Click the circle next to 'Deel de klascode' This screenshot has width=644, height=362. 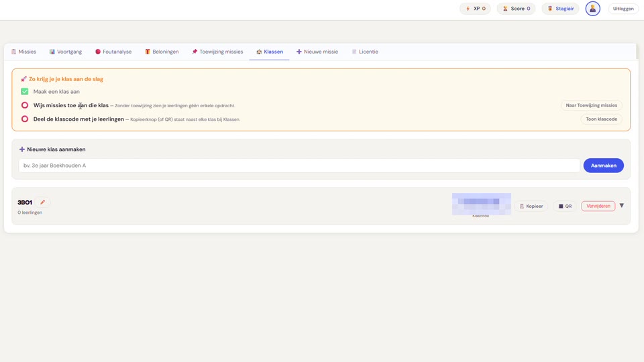point(25,119)
